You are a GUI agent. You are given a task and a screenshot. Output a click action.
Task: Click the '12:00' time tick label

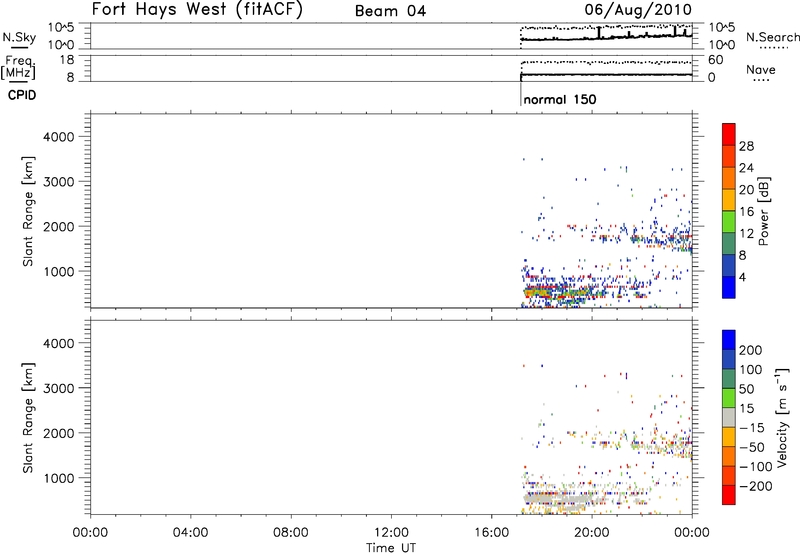tap(391, 533)
